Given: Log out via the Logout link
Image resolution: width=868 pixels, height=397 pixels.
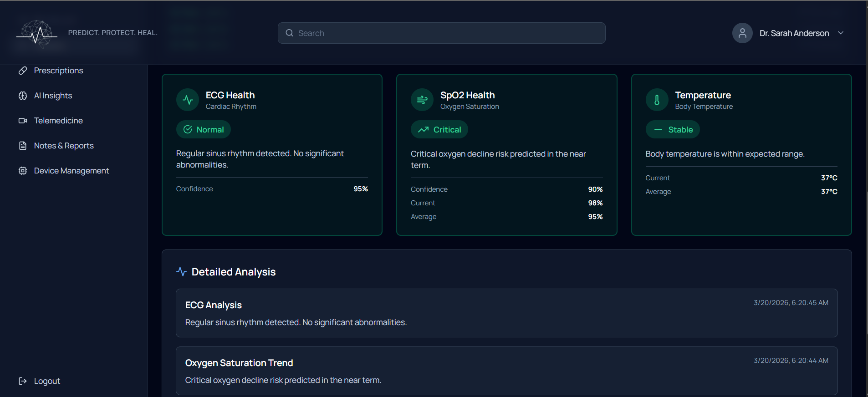Looking at the screenshot, I should coord(47,381).
